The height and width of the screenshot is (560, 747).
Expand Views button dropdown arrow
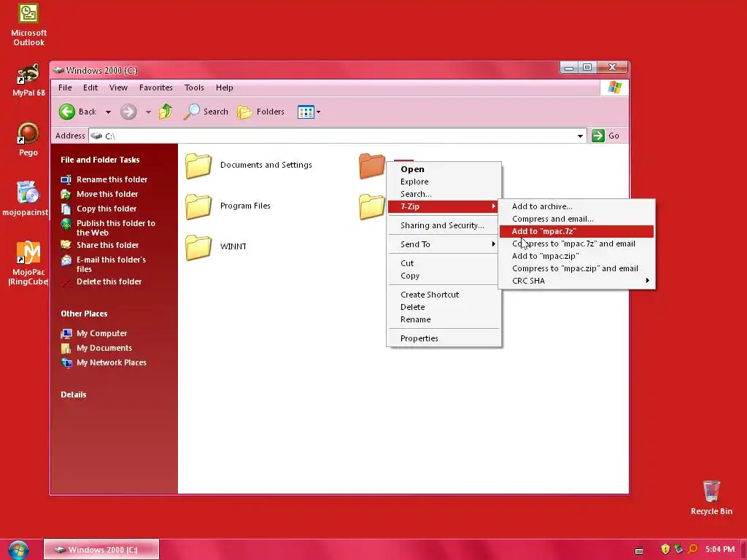[318, 112]
